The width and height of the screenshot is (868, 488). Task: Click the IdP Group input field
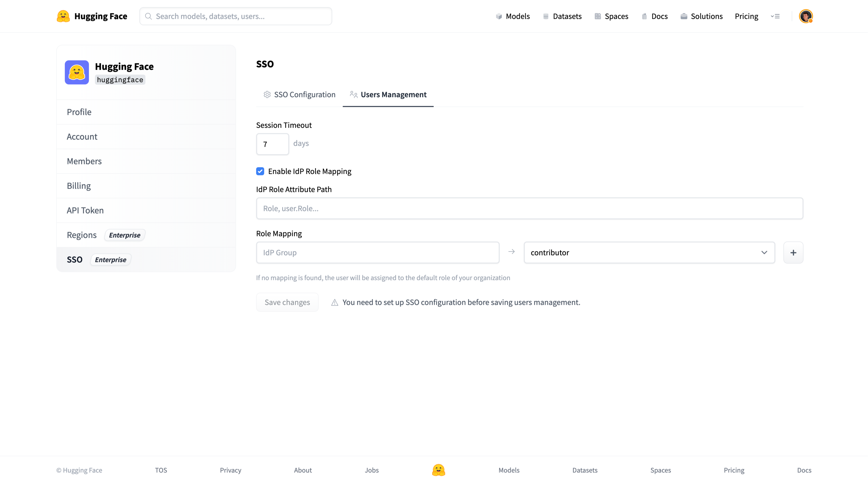(x=377, y=253)
